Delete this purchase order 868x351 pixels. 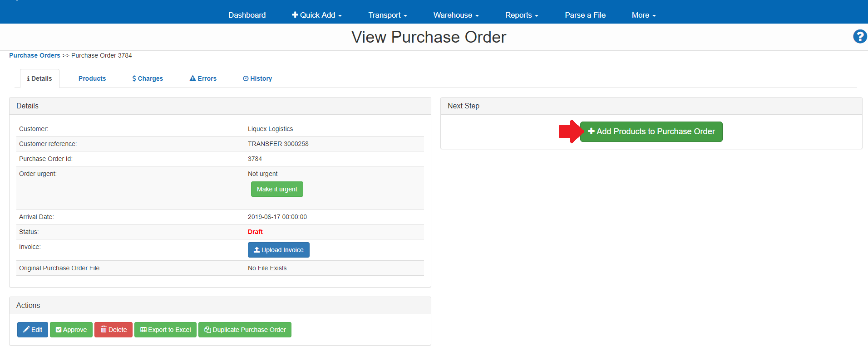pos(113,330)
